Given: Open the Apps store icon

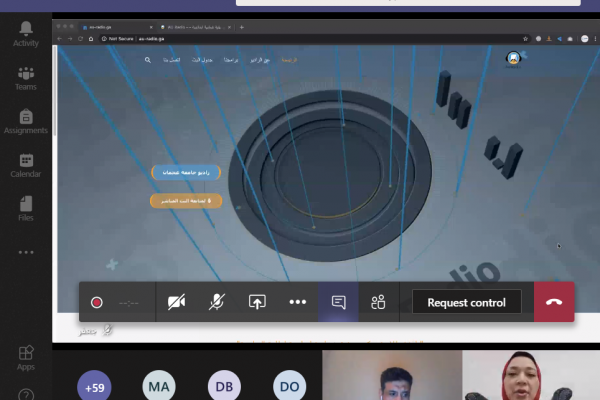Looking at the screenshot, I should tap(26, 357).
